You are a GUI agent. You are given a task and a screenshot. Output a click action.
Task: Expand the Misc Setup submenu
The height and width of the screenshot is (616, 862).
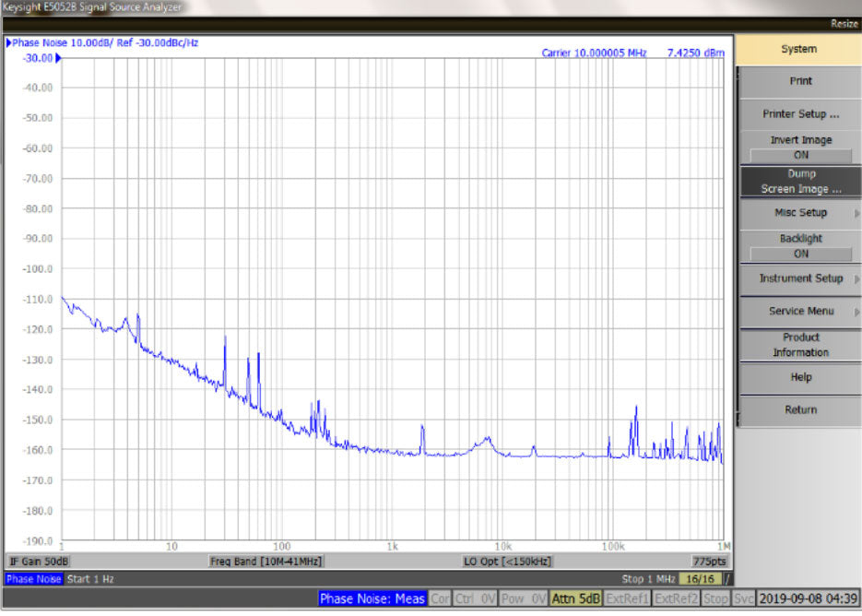[800, 213]
